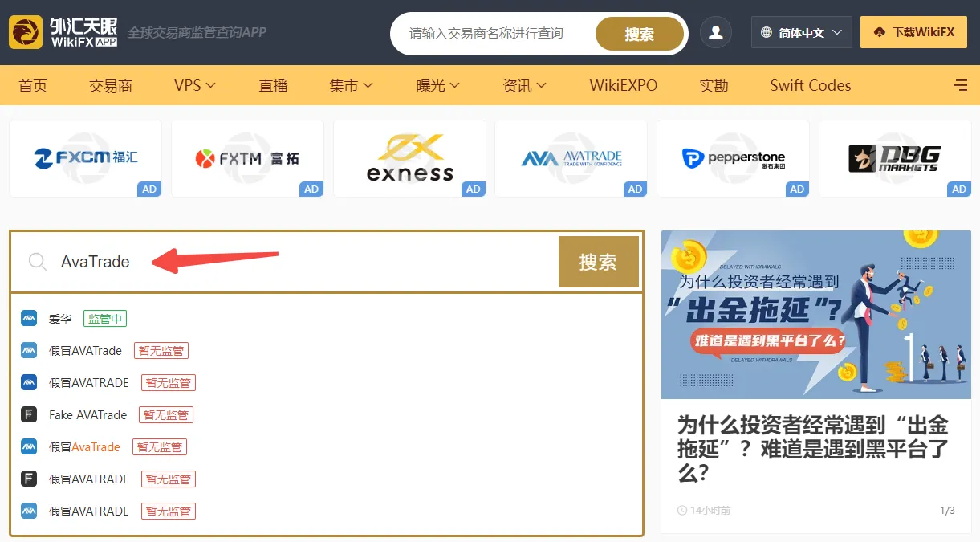Click the WikiFX eagle logo

coord(26,33)
